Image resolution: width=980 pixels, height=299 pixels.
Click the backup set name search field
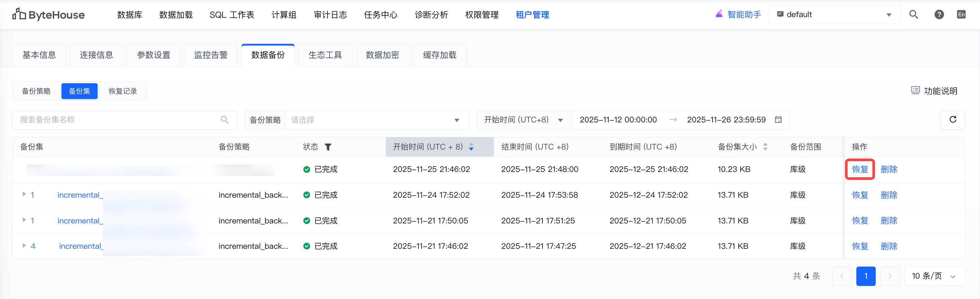118,120
